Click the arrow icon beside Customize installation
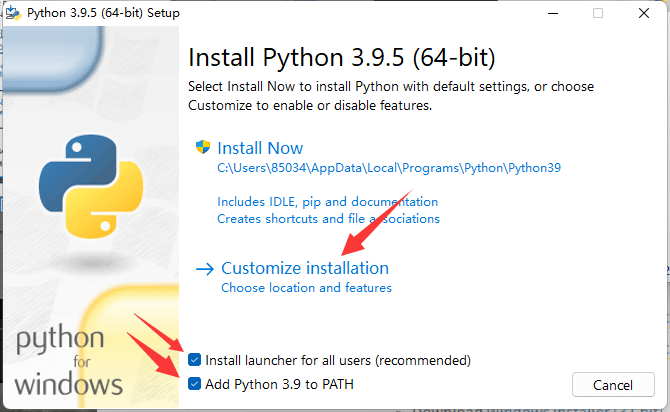This screenshot has width=670, height=412. (205, 268)
